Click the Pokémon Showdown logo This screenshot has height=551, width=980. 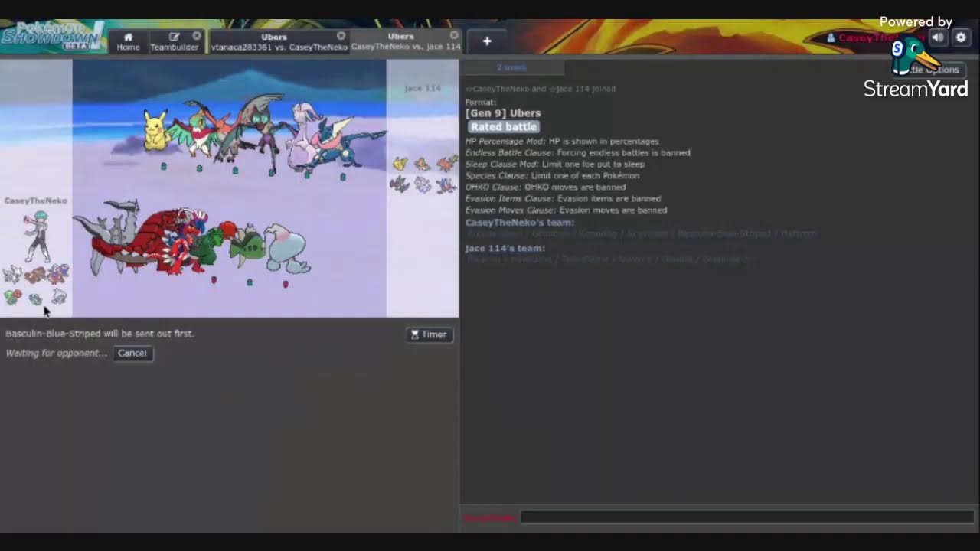point(52,37)
